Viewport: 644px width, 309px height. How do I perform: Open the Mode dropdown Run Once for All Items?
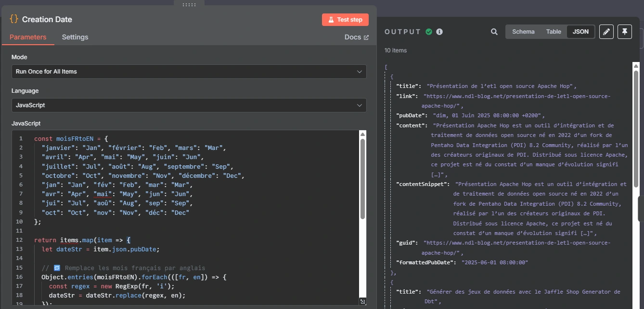189,72
